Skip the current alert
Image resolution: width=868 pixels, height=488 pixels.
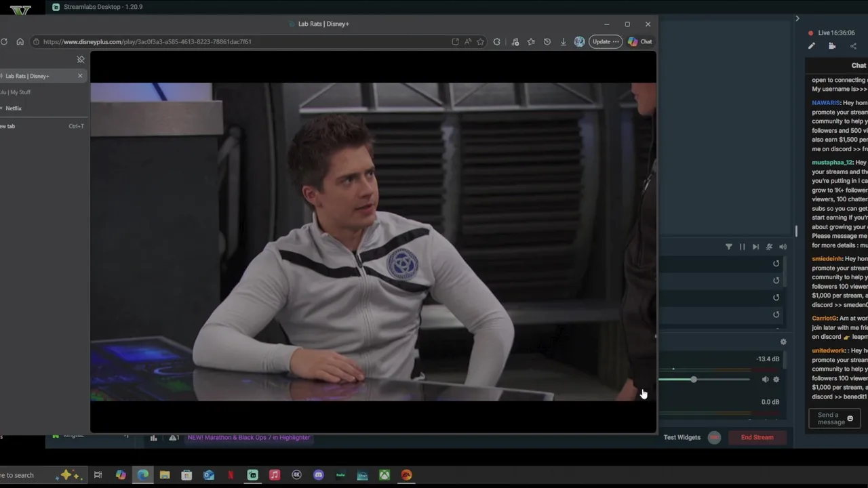click(x=755, y=247)
